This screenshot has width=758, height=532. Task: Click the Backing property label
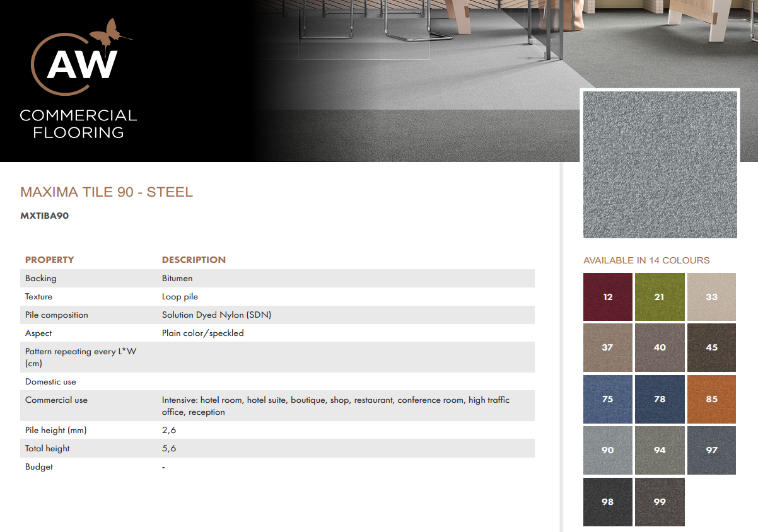[x=40, y=278]
